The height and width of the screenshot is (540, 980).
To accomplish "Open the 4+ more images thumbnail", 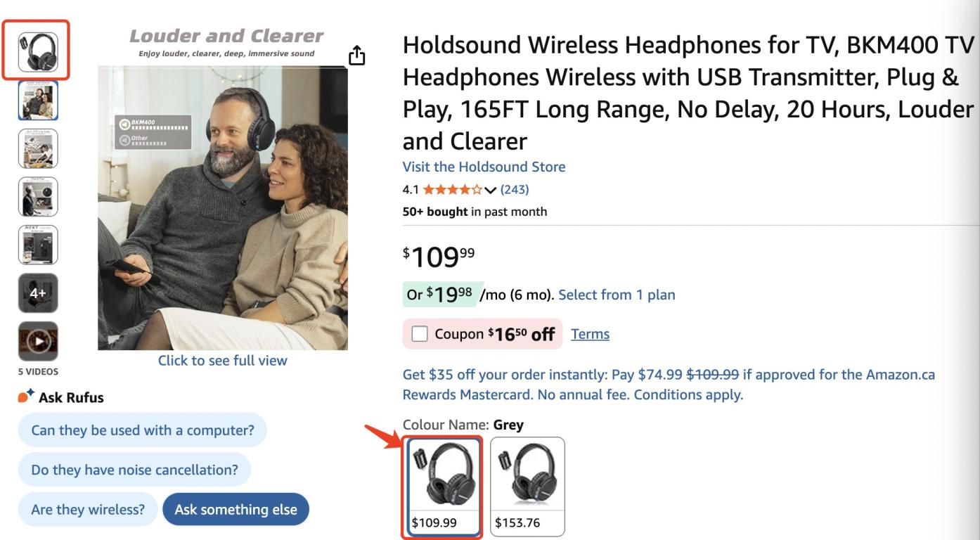I will (38, 293).
